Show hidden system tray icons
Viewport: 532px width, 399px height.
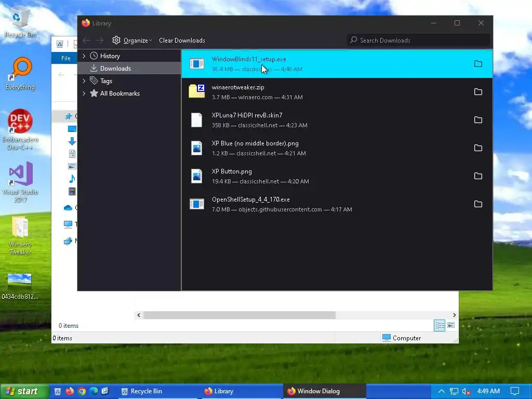point(441,391)
